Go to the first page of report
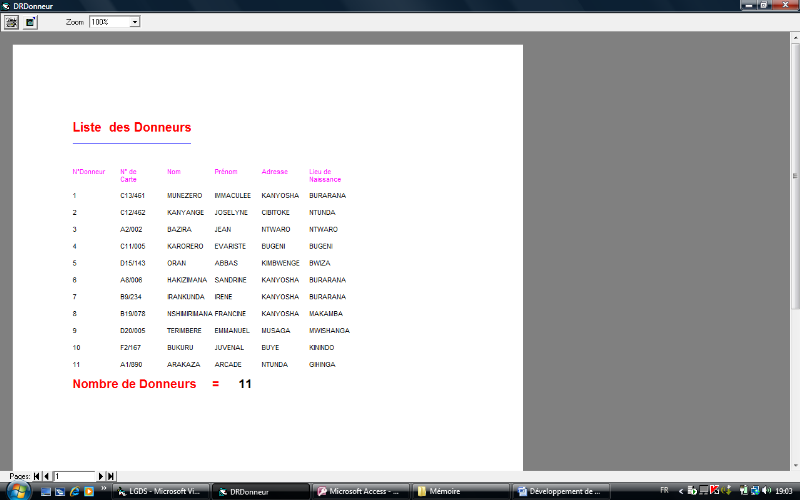 pos(37,476)
